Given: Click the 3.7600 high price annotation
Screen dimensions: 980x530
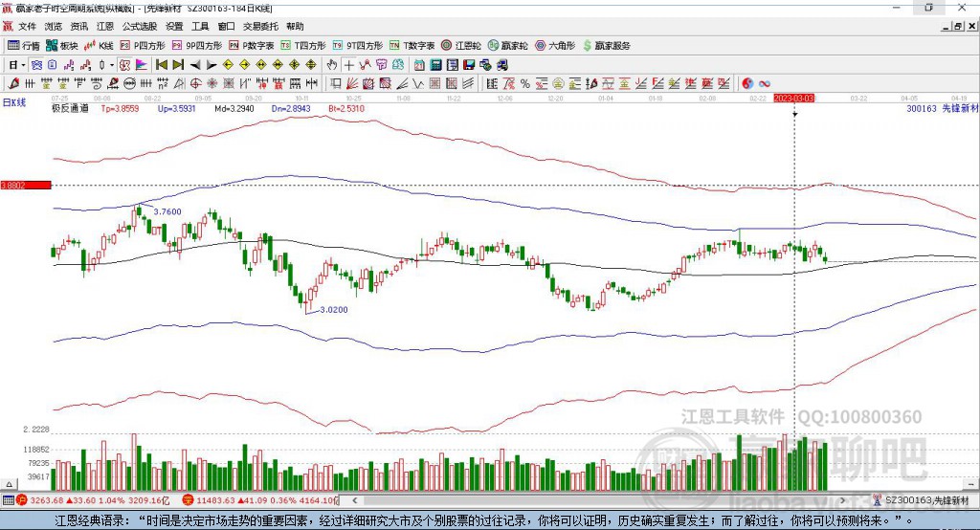Looking at the screenshot, I should 167,211.
